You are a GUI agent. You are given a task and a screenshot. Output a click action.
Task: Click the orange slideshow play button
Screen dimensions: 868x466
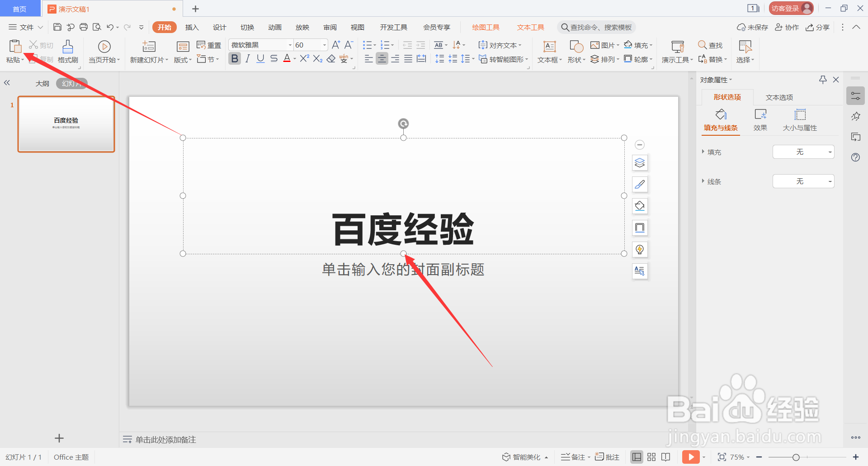click(x=691, y=457)
